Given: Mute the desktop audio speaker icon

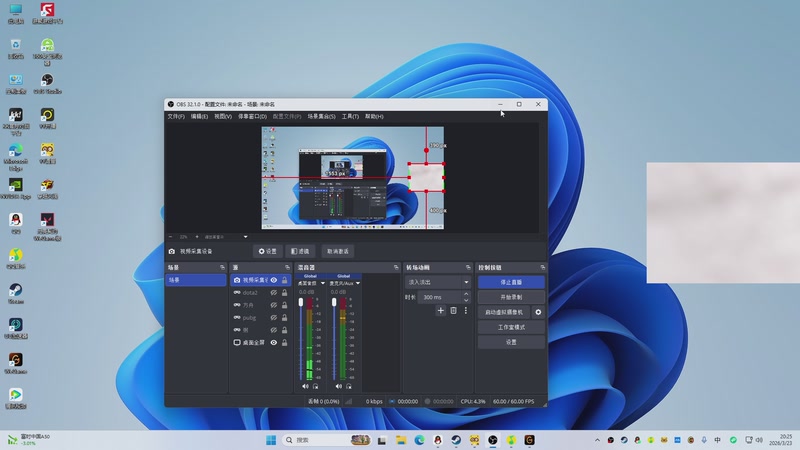Looking at the screenshot, I should click(x=304, y=386).
